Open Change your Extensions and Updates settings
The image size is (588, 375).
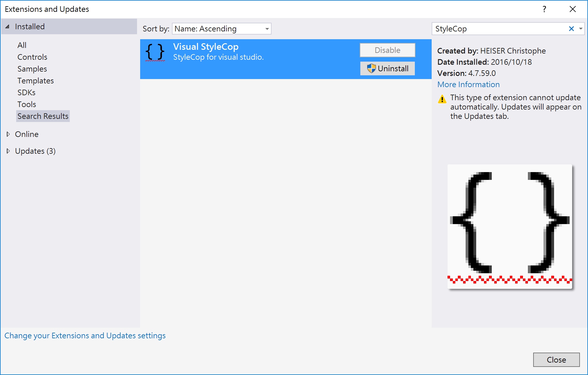pyautogui.click(x=85, y=335)
